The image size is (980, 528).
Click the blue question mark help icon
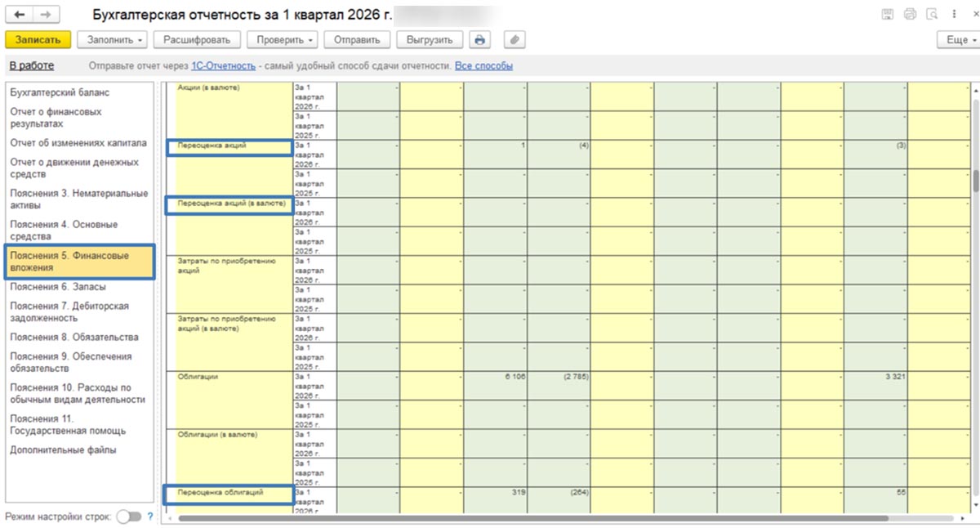150,517
